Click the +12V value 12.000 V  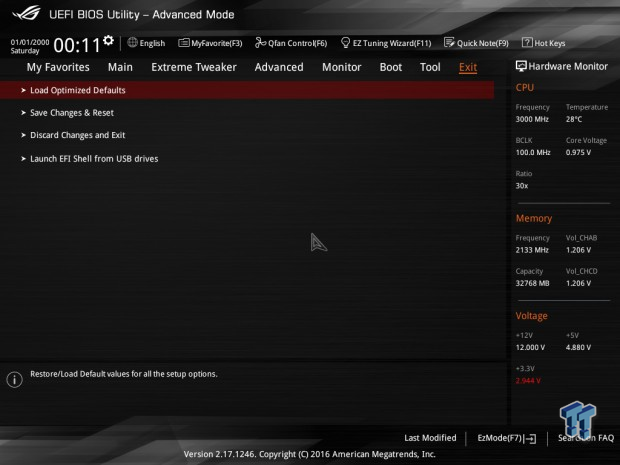[x=530, y=348]
